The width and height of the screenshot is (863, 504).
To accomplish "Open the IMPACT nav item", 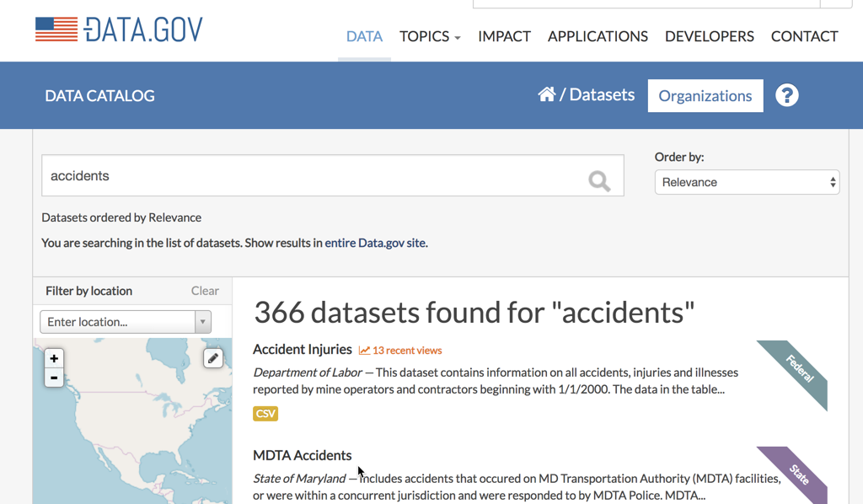I will point(504,36).
